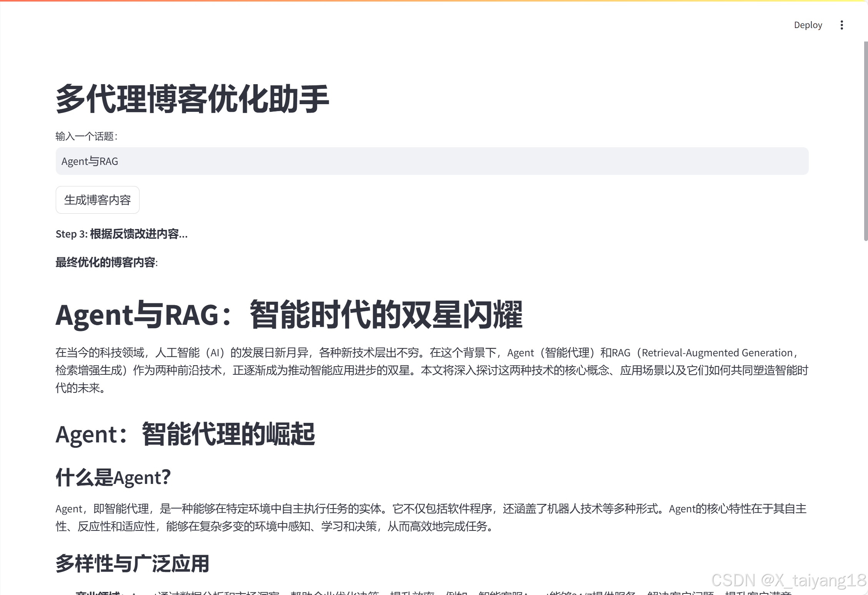The width and height of the screenshot is (868, 595).
Task: Click Retrieval-Augmented Generation text in the intro
Action: pyautogui.click(x=717, y=353)
